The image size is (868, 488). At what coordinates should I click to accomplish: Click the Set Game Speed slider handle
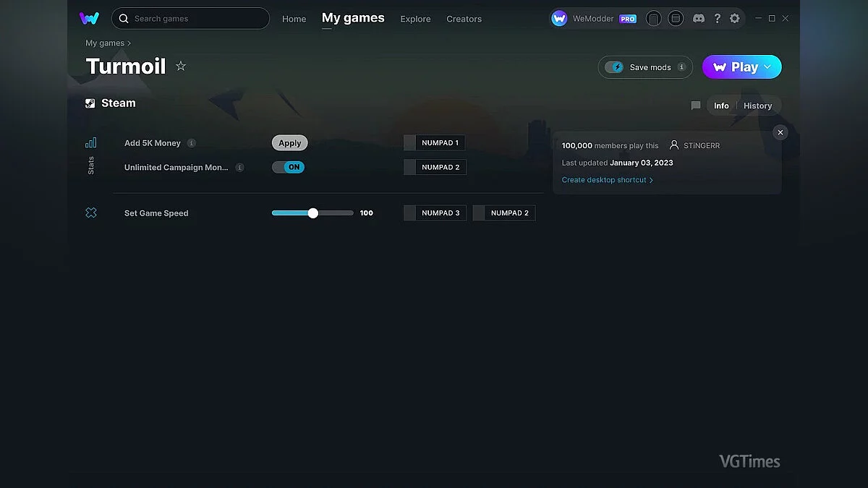(x=312, y=213)
